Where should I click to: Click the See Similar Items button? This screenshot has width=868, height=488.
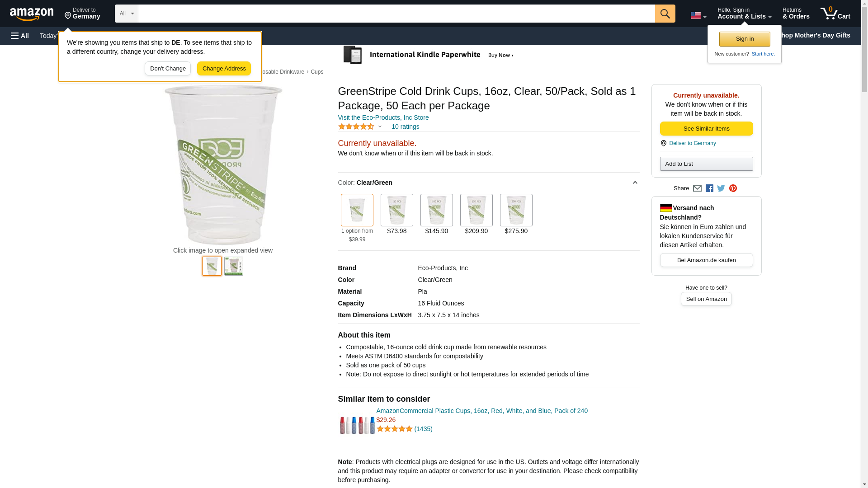(x=706, y=129)
